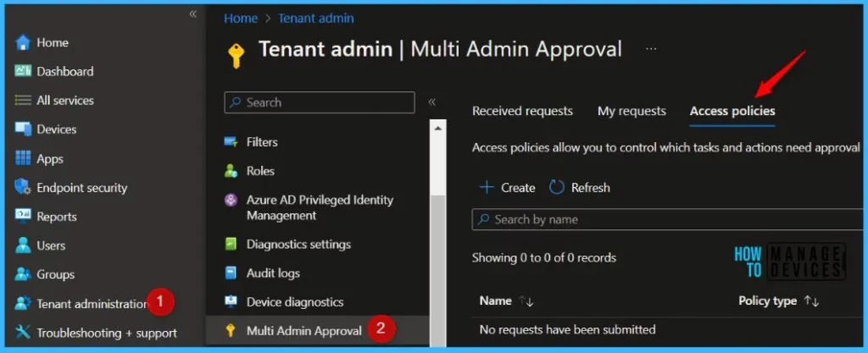Open Azure AD Privileged Identity Management item

pos(320,207)
